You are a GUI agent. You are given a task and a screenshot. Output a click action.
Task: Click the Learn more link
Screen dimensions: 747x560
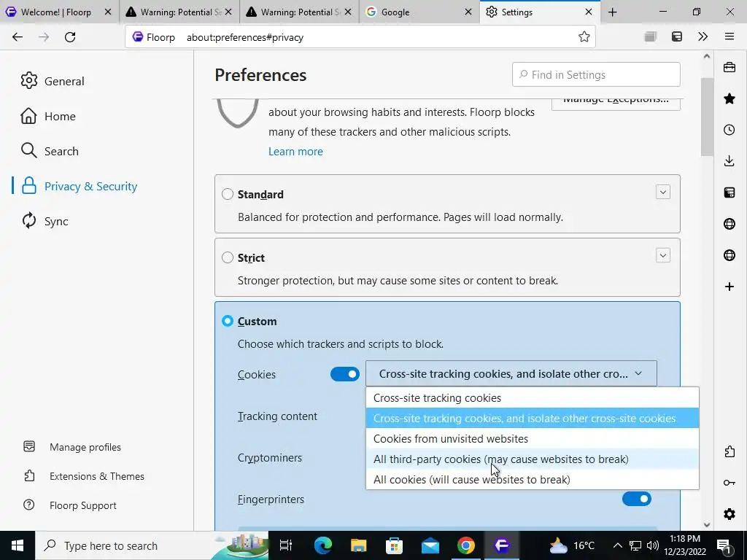[x=295, y=152]
